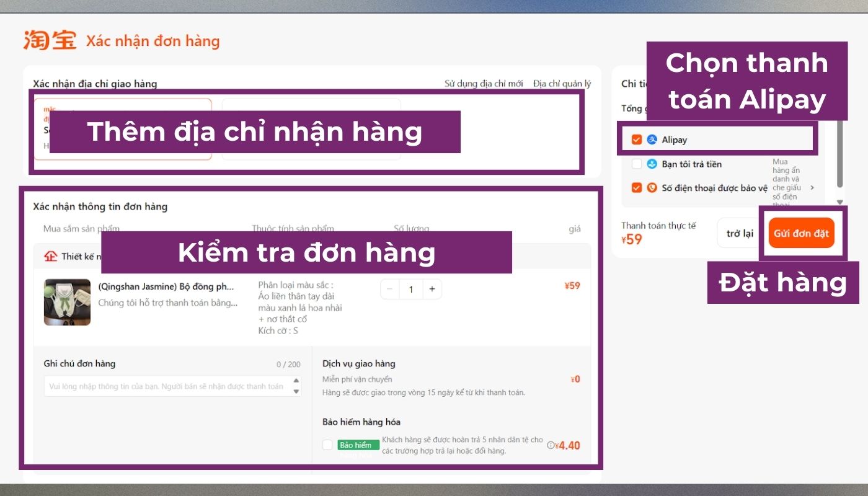Click the "Gửi đơn đặt" order button
868x496 pixels.
click(x=801, y=233)
